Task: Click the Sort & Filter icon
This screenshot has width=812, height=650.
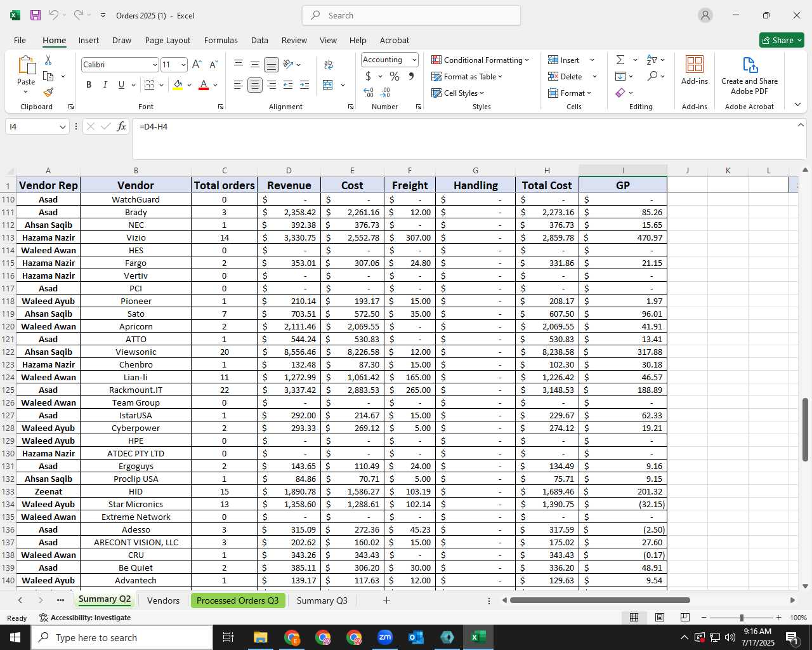Action: click(652, 60)
